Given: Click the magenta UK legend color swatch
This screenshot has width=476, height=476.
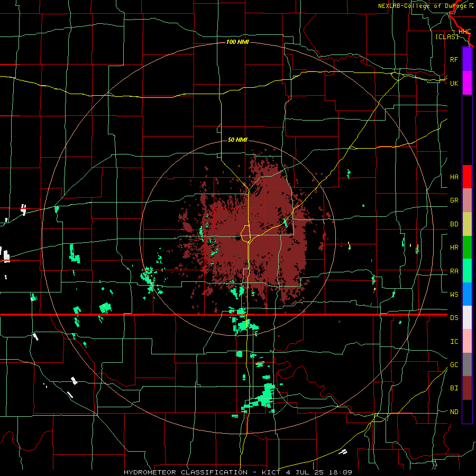Looking at the screenshot, I should coord(467,83).
